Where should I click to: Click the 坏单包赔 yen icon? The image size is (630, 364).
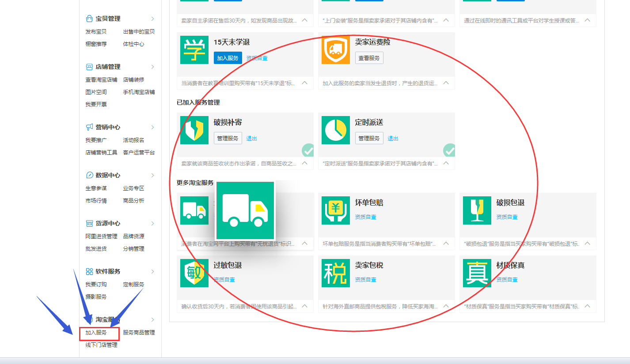click(335, 210)
